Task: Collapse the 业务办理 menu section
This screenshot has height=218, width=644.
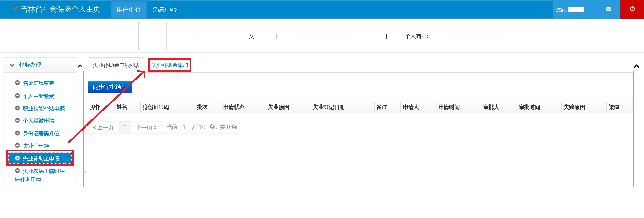Action: click(12, 65)
